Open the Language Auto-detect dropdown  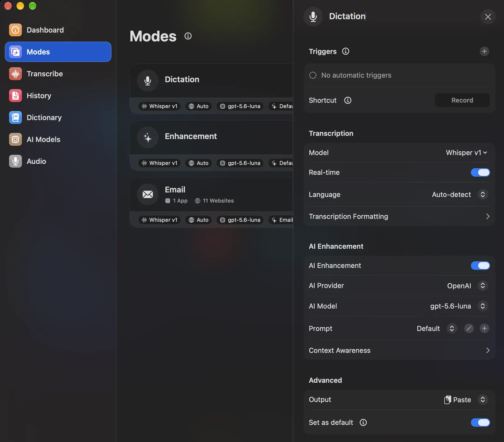point(460,195)
